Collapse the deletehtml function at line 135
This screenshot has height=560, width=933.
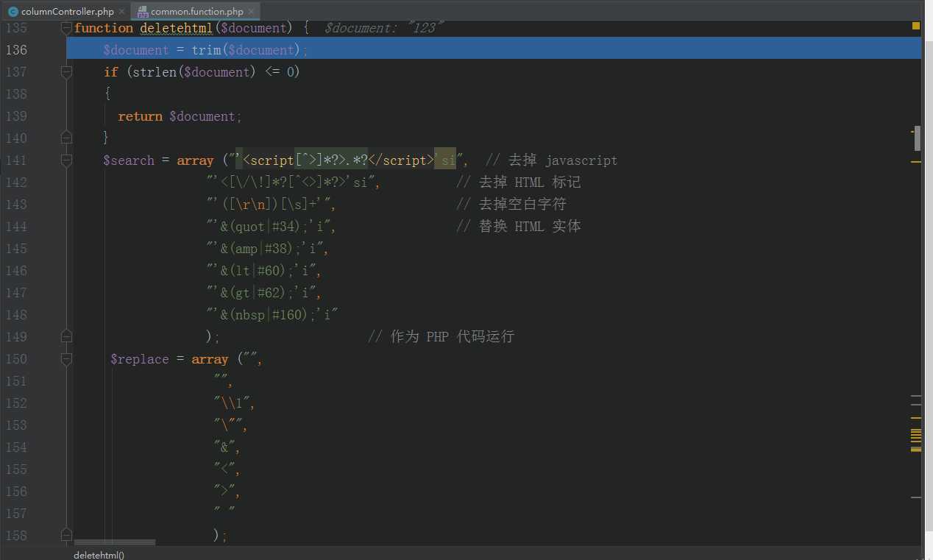coord(66,28)
